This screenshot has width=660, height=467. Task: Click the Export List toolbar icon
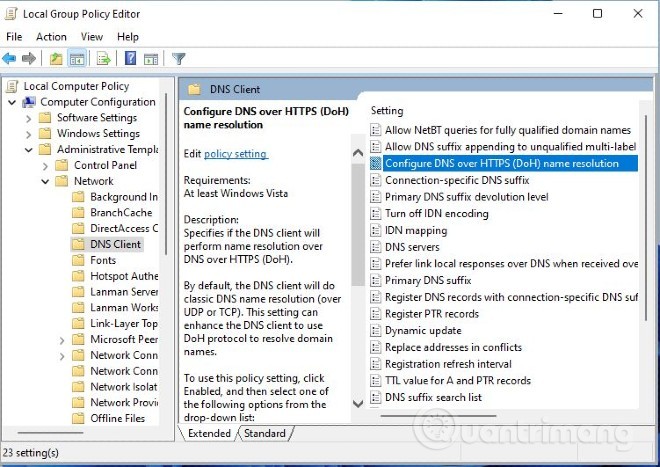(x=102, y=59)
